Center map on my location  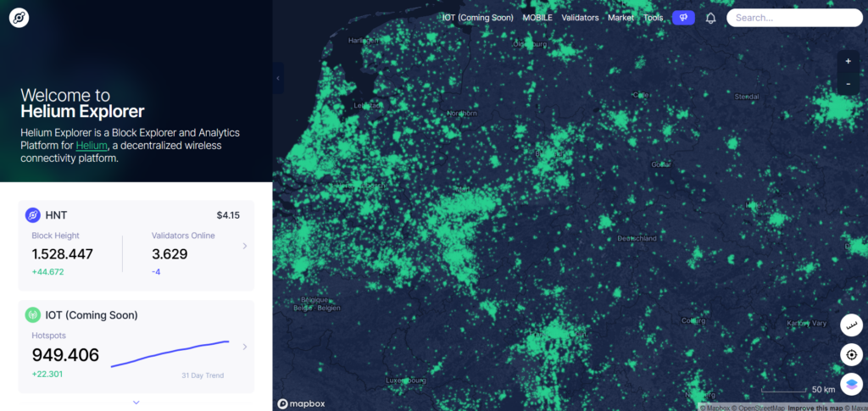click(851, 354)
